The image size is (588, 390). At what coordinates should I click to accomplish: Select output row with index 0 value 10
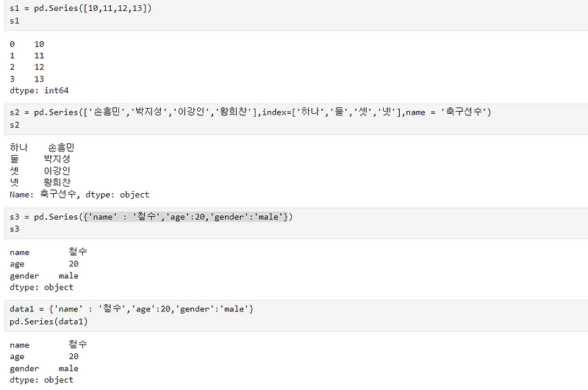pos(27,44)
